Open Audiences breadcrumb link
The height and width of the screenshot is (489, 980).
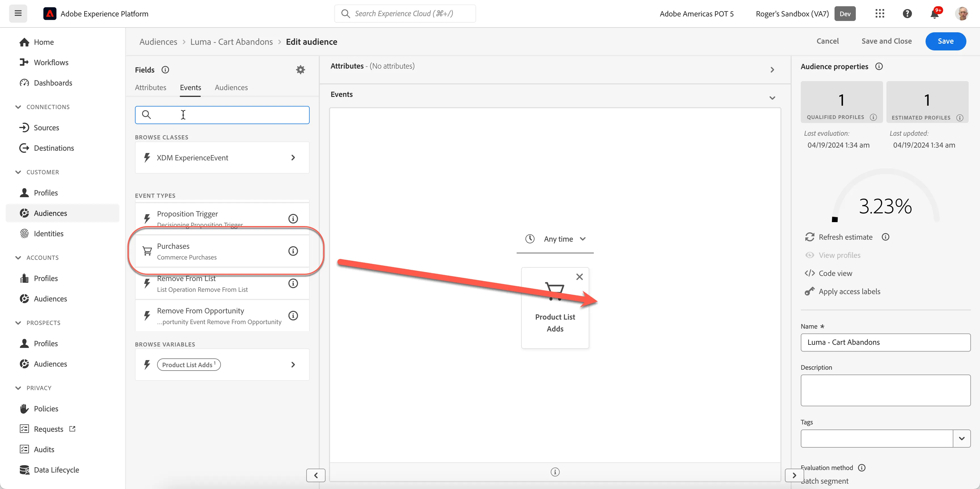[x=158, y=42]
